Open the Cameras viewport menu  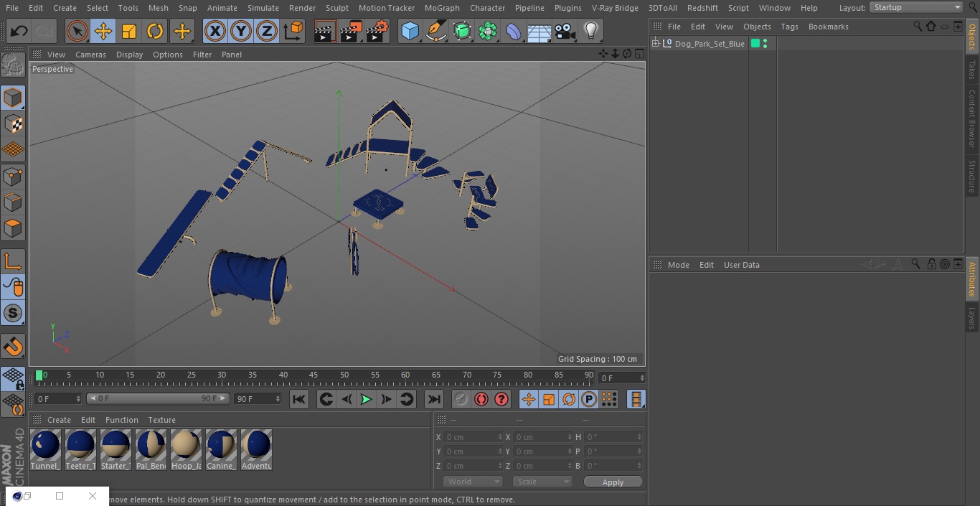point(90,55)
